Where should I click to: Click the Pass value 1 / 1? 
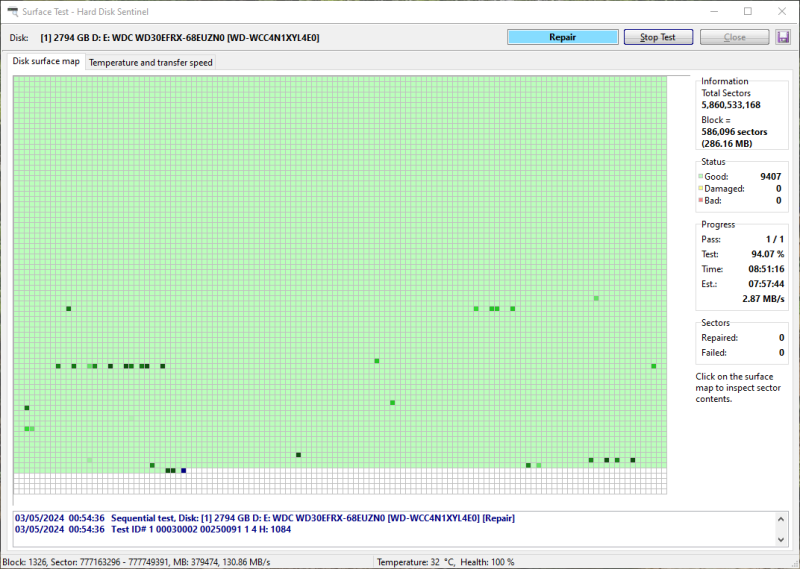click(x=774, y=239)
